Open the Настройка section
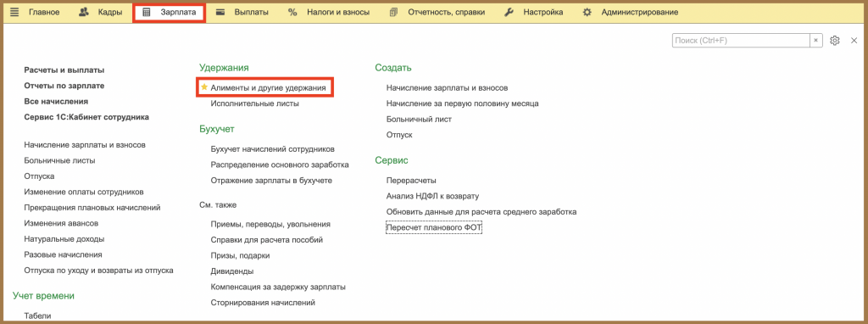The width and height of the screenshot is (868, 324). click(543, 12)
